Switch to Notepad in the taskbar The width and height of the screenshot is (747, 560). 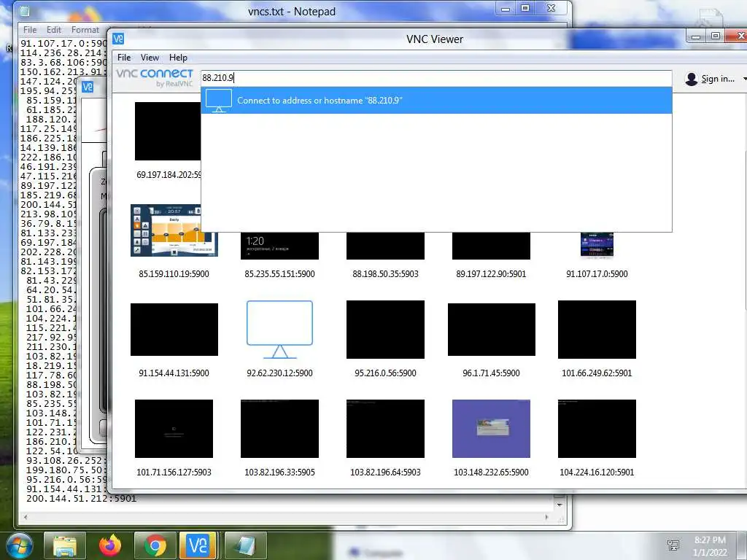point(246,545)
